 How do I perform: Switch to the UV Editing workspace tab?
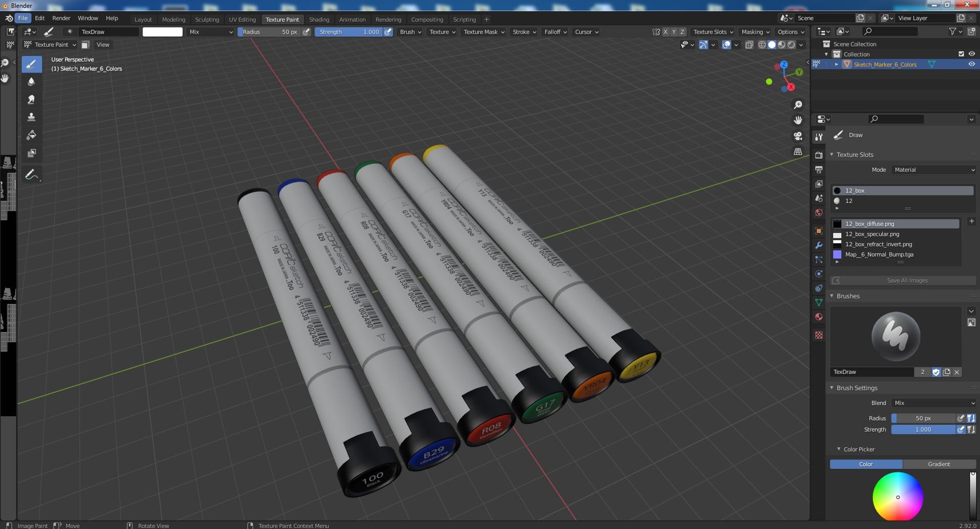click(242, 19)
